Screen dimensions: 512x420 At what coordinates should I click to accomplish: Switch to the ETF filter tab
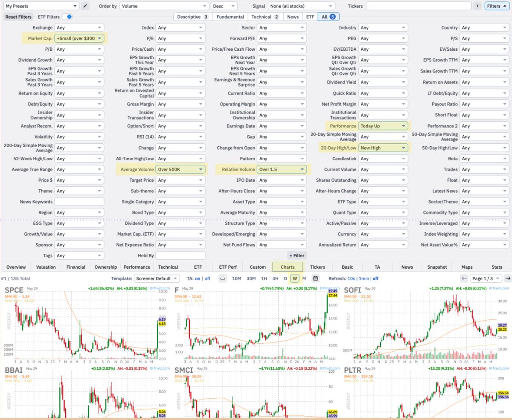coord(310,17)
